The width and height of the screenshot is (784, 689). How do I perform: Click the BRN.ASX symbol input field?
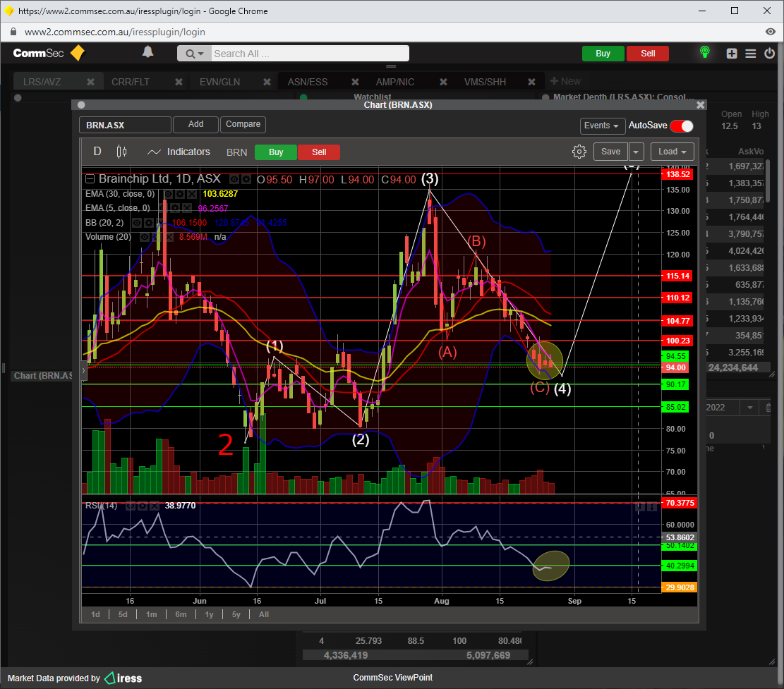point(125,125)
